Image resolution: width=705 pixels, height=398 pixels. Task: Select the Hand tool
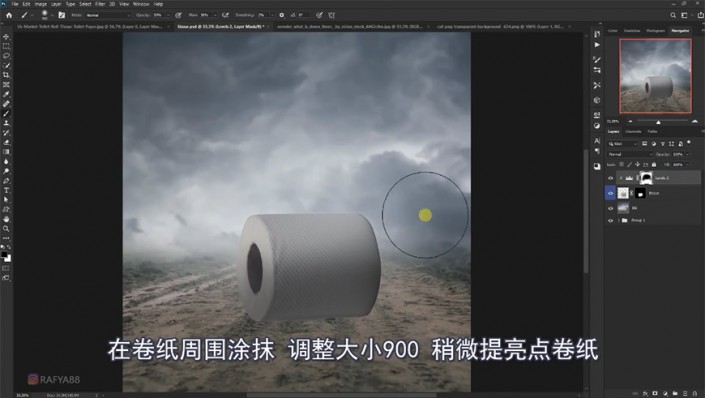coord(6,219)
